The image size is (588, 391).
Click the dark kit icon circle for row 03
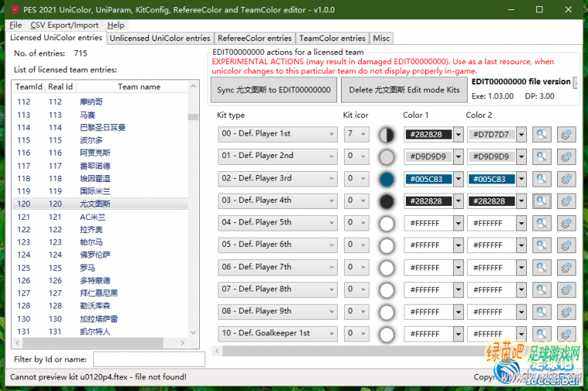(387, 201)
